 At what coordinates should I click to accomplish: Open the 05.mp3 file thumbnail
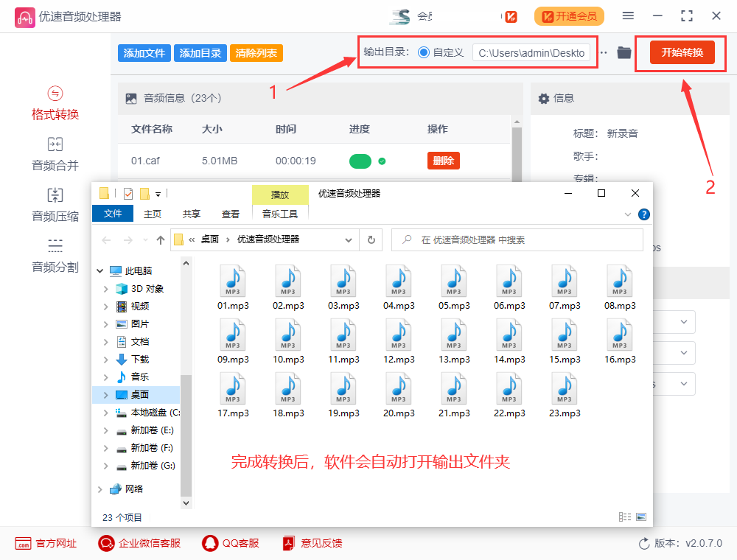454,282
